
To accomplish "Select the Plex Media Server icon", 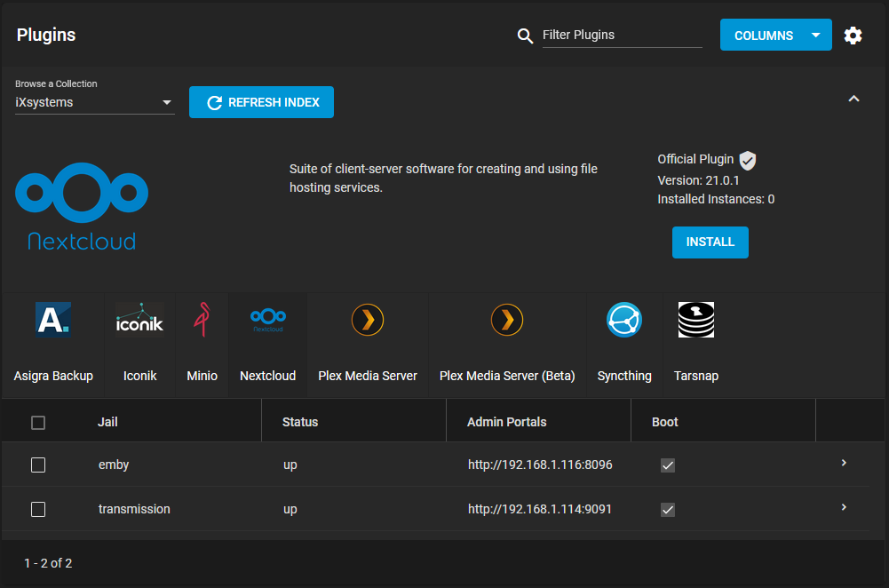I will [368, 320].
